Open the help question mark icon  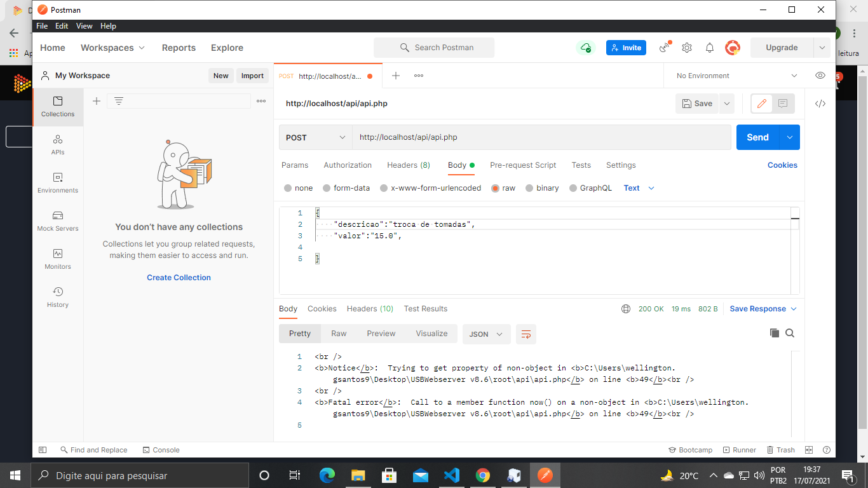click(x=827, y=450)
